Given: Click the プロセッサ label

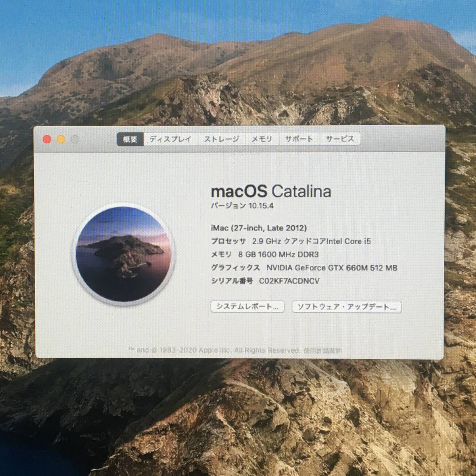Looking at the screenshot, I should tap(228, 241).
